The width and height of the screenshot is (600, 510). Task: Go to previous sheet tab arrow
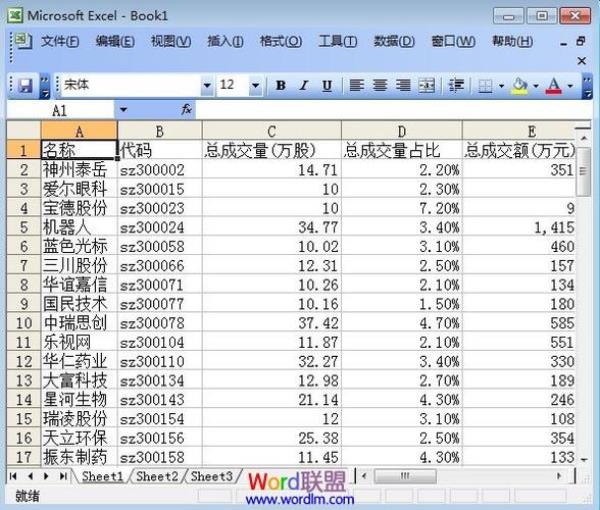[30, 476]
